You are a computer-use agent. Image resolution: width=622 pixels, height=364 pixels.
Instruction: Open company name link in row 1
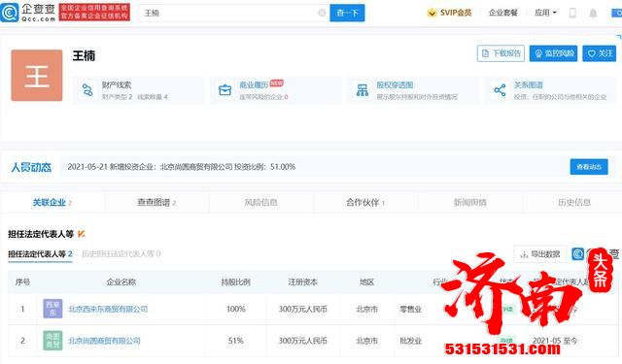108,309
